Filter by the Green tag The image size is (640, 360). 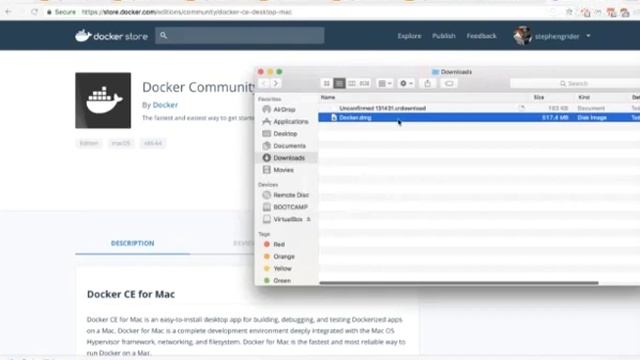tap(282, 280)
